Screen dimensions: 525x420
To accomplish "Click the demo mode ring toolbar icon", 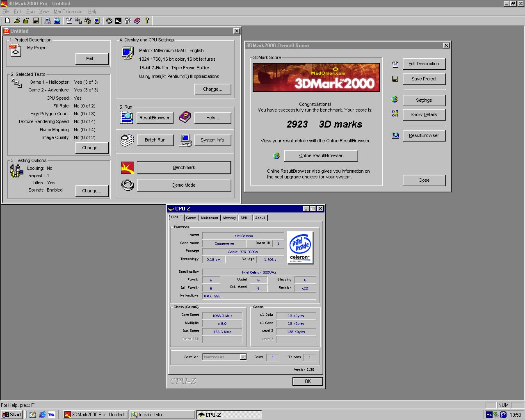I will click(109, 21).
